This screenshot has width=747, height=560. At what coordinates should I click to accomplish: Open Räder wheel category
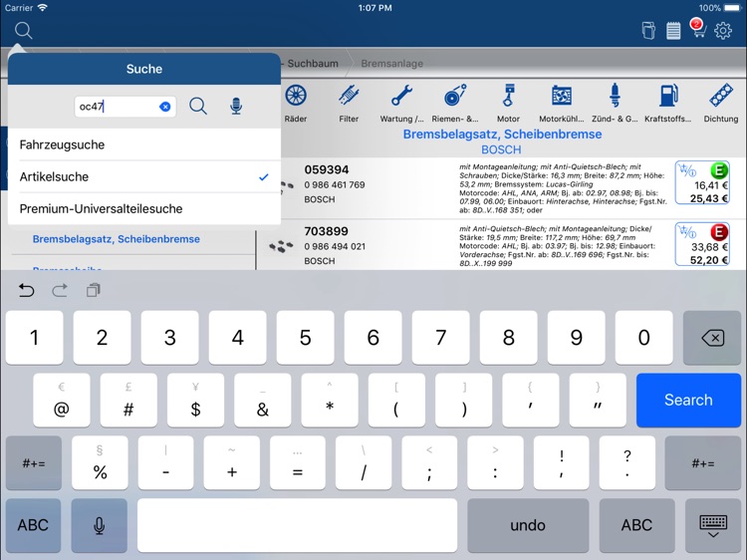[x=296, y=104]
